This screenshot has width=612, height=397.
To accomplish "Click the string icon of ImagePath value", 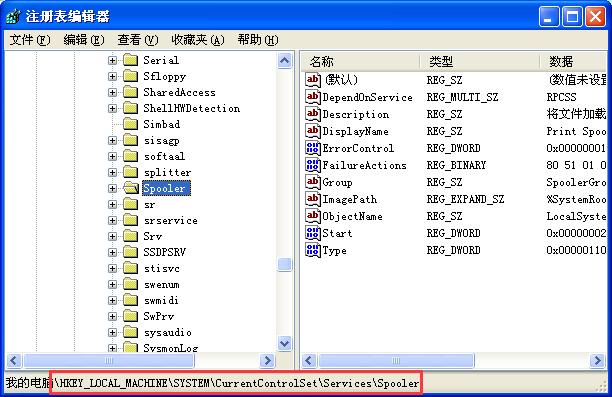I will [x=313, y=199].
